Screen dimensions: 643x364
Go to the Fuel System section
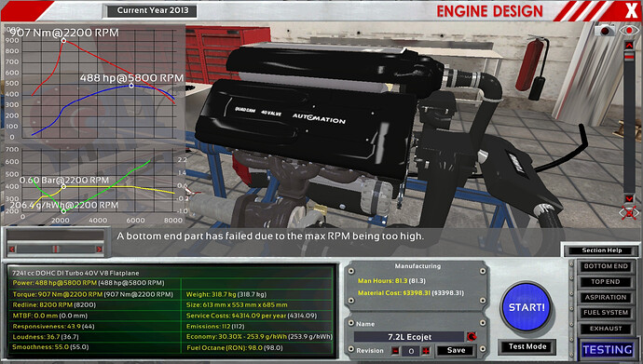click(606, 313)
